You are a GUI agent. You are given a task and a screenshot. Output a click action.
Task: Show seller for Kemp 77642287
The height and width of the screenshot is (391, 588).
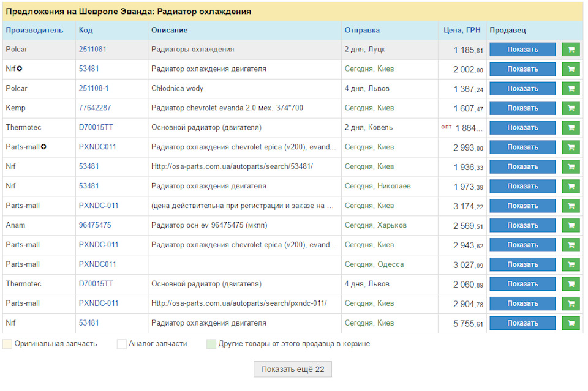(x=522, y=108)
